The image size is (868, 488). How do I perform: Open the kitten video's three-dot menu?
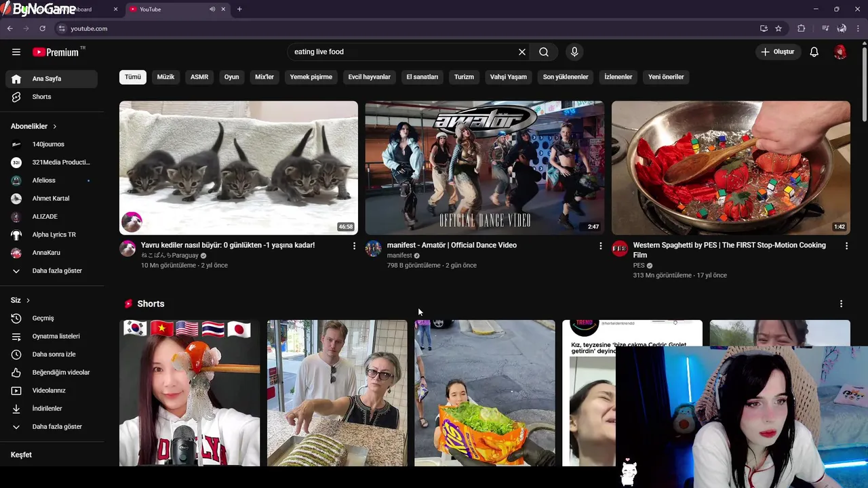tap(354, 246)
